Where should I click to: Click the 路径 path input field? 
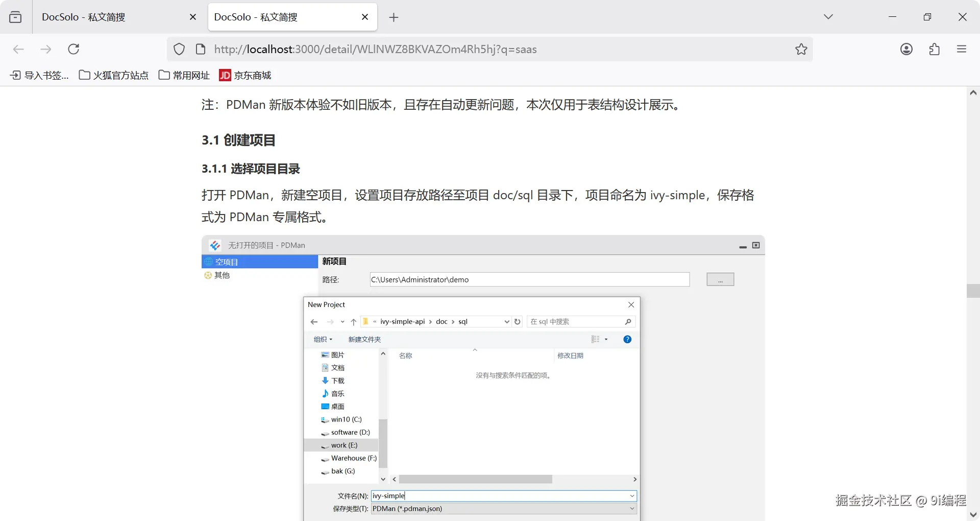tap(530, 279)
